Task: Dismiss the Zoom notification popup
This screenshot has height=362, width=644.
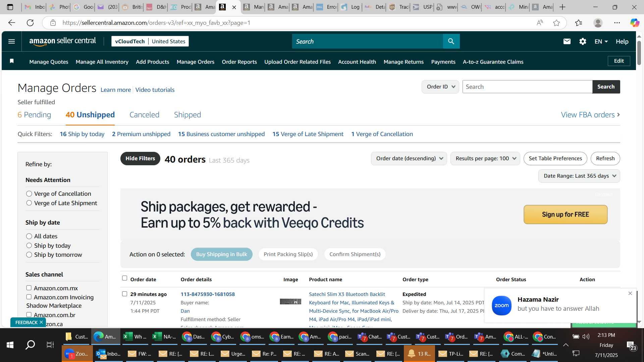Action: point(630,293)
